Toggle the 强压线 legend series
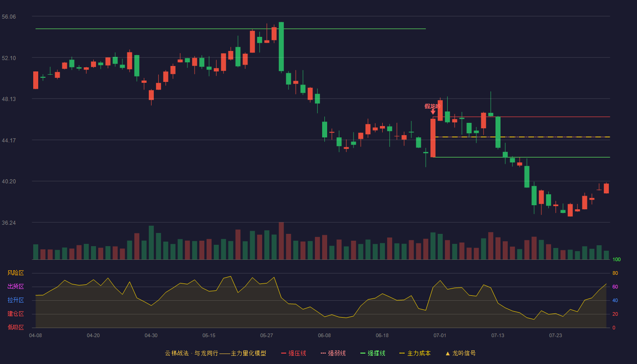Screen dimensions: 637x364 coord(293,353)
